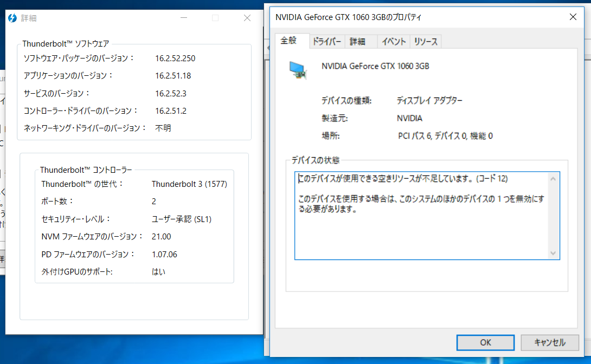This screenshot has height=364, width=591.
Task: Click the security level ユーザー承認 (SL1)
Action: click(181, 219)
